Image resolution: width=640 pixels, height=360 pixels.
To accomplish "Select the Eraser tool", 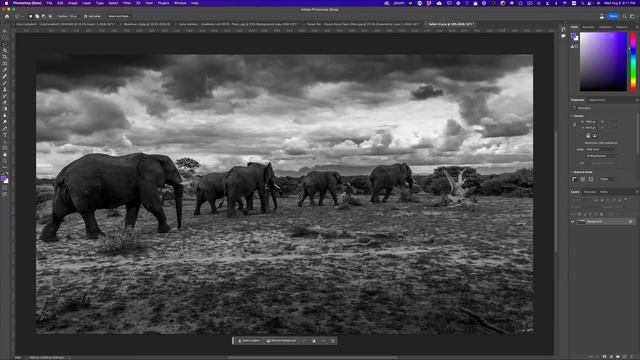I will 5,102.
